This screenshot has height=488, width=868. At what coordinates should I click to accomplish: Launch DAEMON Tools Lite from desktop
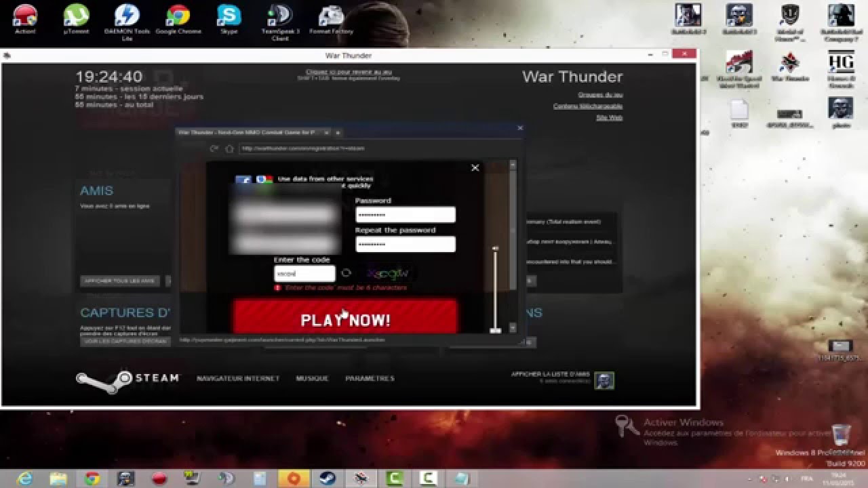point(127,22)
